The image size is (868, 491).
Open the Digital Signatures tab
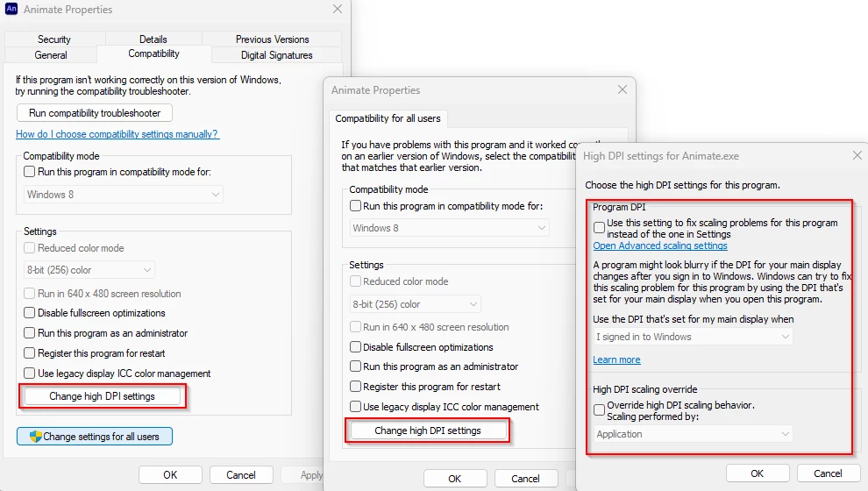click(x=277, y=55)
